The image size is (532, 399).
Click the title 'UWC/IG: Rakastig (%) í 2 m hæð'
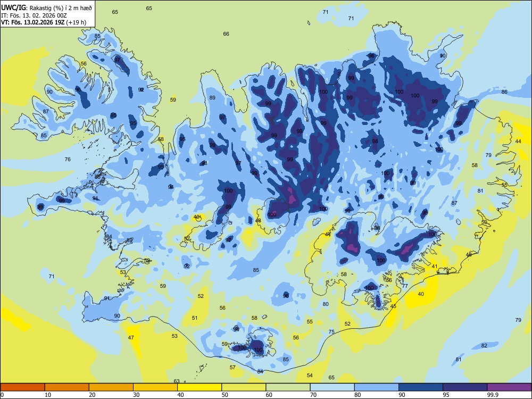point(46,7)
